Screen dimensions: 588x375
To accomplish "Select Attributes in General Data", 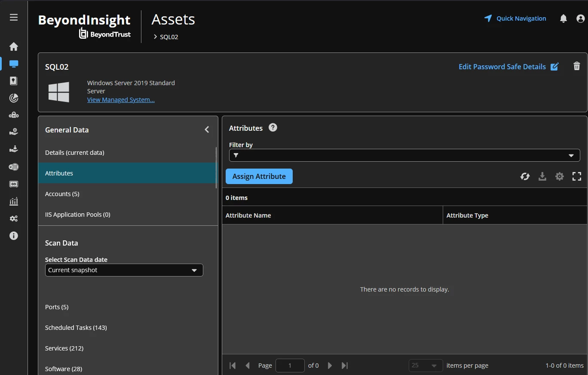I will (x=127, y=173).
